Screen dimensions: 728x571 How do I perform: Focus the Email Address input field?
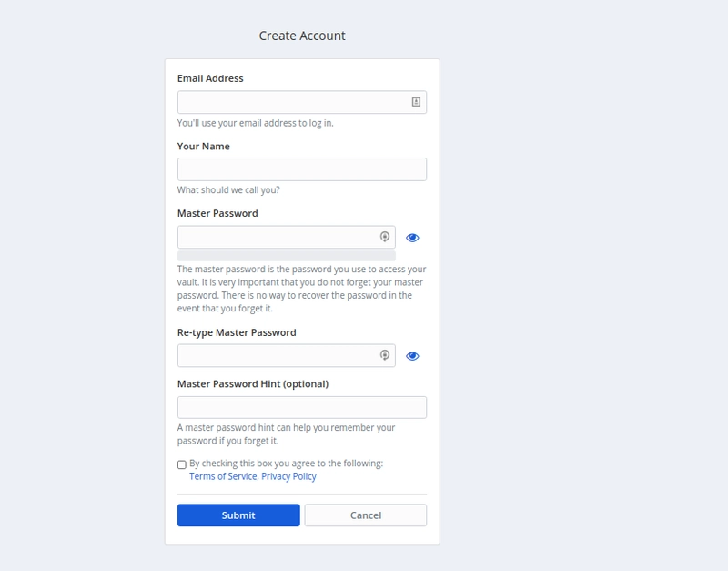pos(291,102)
